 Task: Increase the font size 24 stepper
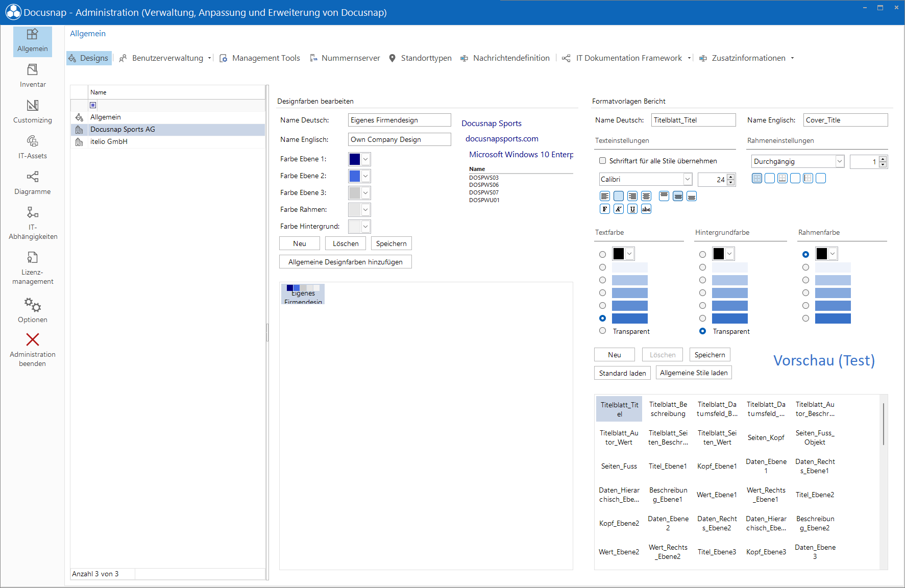731,177
